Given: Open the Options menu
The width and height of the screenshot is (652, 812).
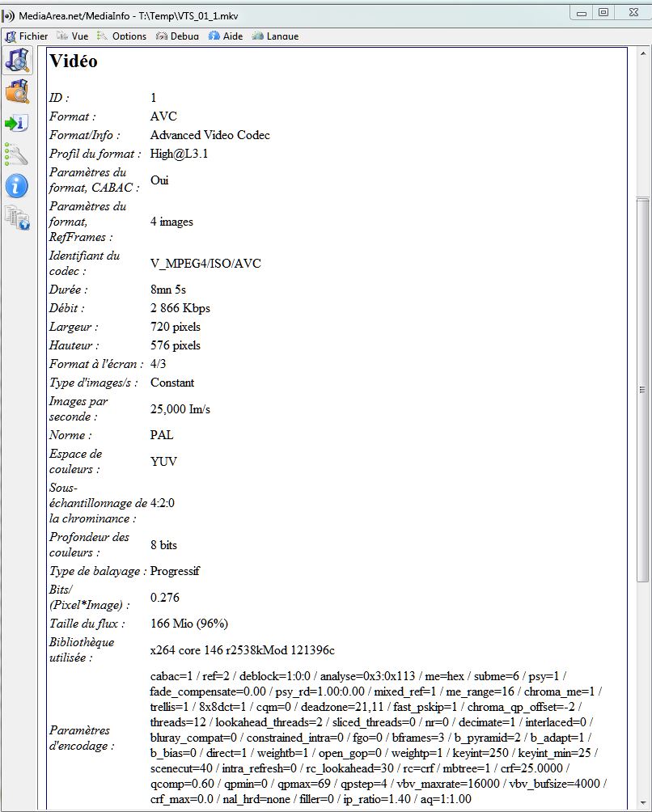Looking at the screenshot, I should pyautogui.click(x=121, y=36).
